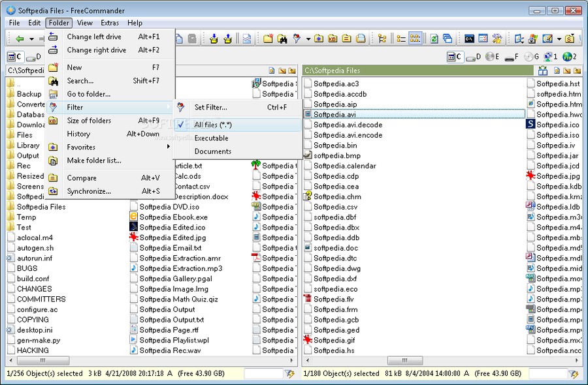The image size is (588, 385).
Task: Select Search... in the Folder menu
Action: [110, 81]
